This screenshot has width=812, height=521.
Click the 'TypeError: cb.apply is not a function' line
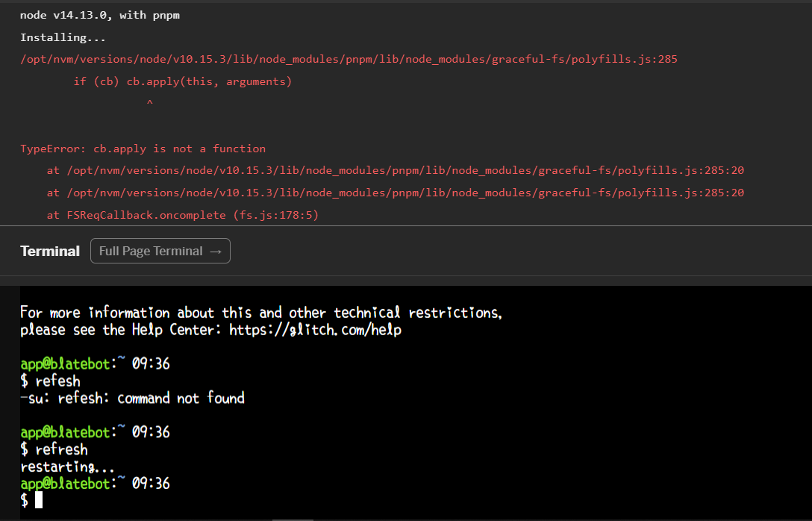point(143,149)
